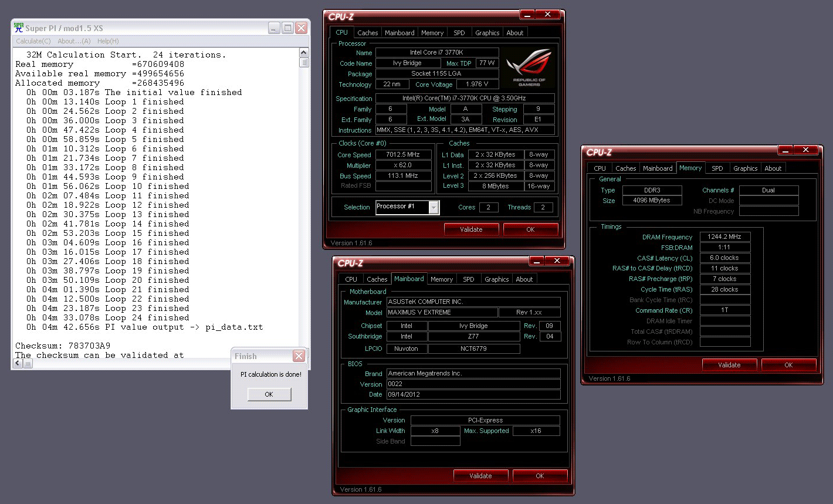Click OK in the PI calculation done dialog
833x504 pixels.
coord(269,394)
